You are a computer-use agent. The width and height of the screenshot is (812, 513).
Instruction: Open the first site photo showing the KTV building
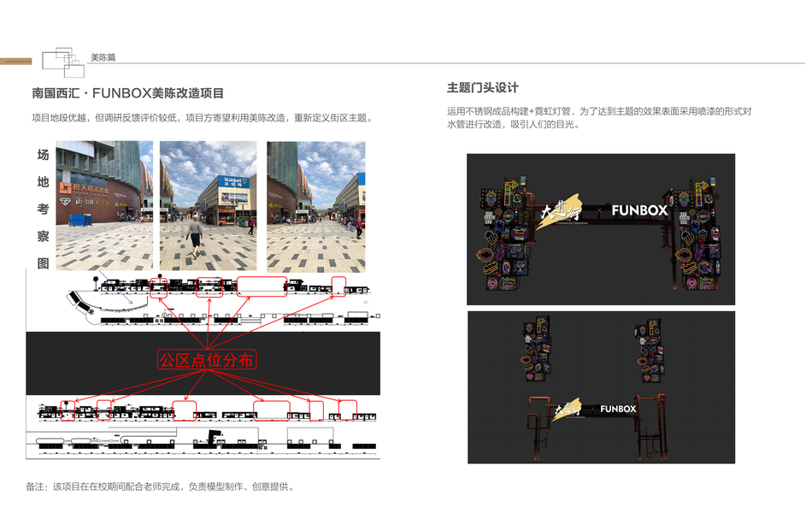(104, 206)
